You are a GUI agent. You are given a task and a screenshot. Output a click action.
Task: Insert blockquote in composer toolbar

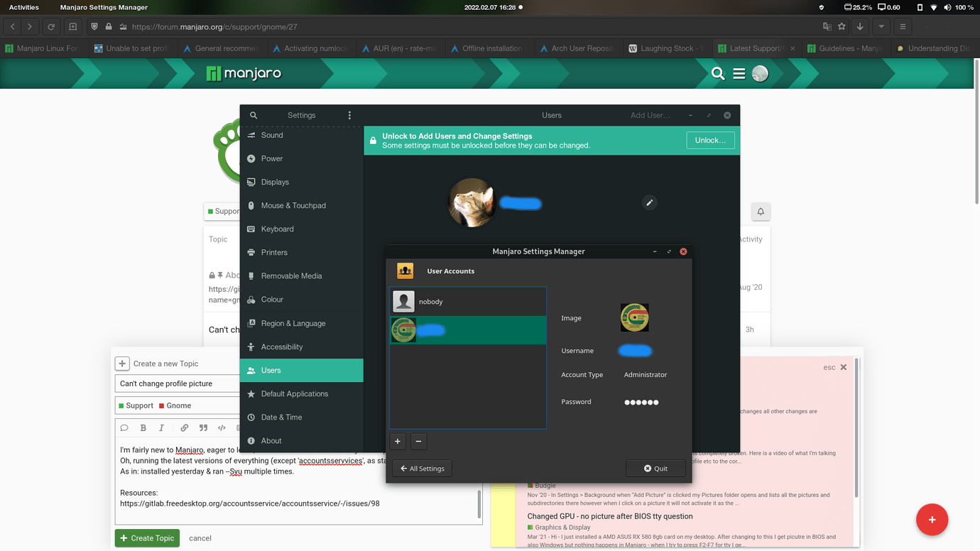point(203,428)
